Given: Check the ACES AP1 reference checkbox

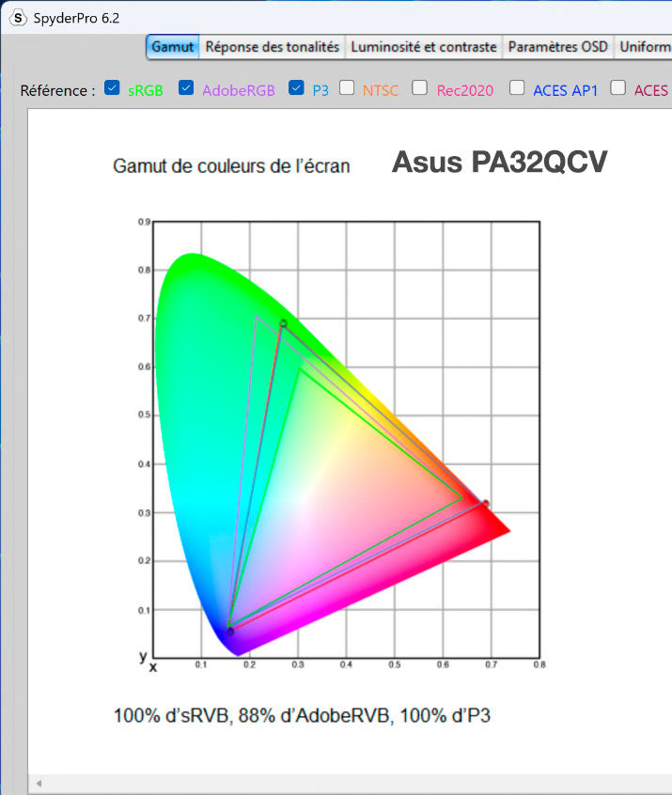Looking at the screenshot, I should pyautogui.click(x=517, y=87).
